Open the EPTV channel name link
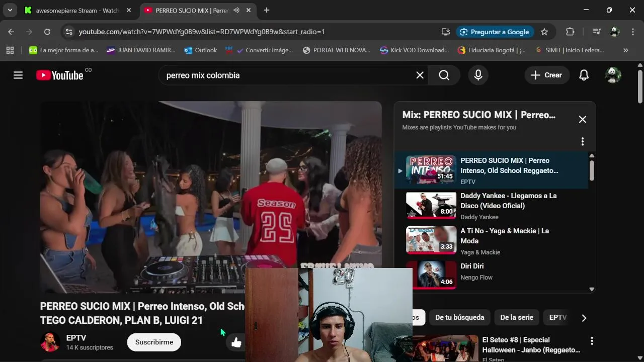The height and width of the screenshot is (362, 644). (76, 338)
